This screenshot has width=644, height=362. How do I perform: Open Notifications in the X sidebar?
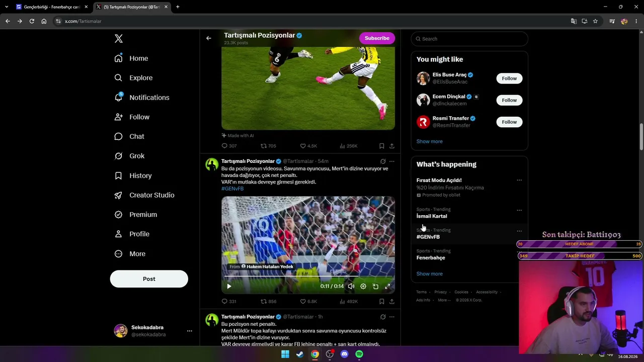tap(142, 98)
